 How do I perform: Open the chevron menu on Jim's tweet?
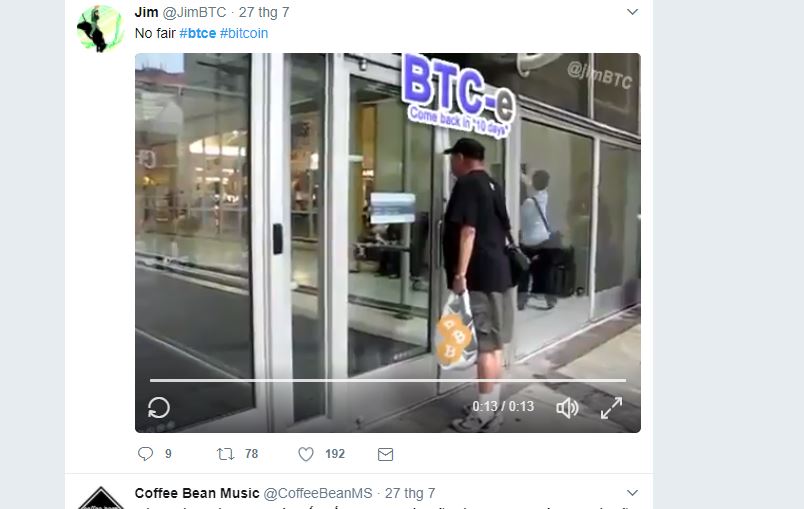point(632,12)
